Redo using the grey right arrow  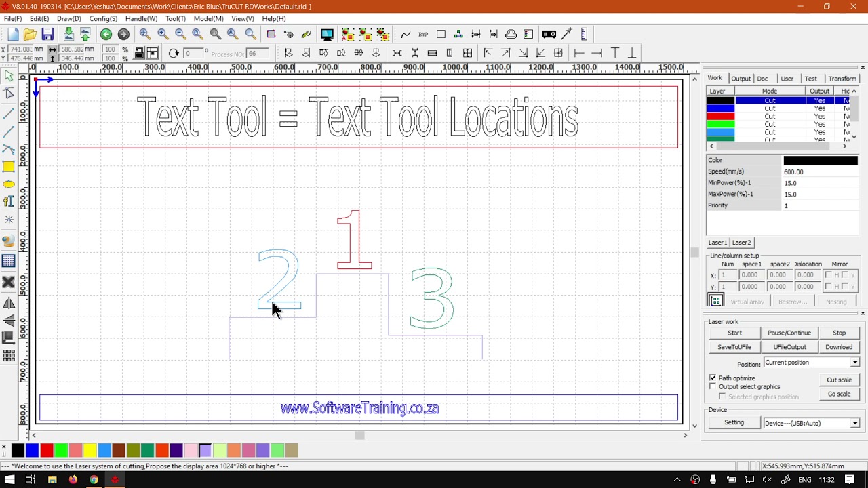pos(123,35)
